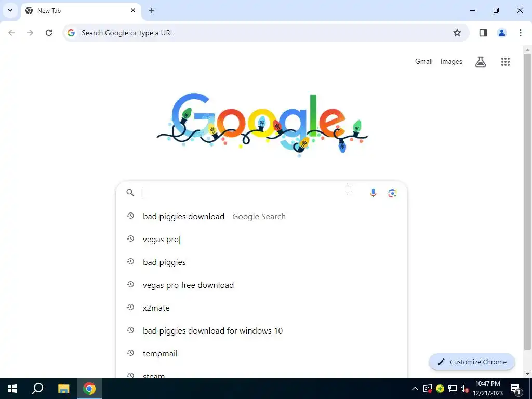This screenshot has height=399, width=532.
Task: Open the taskbar clock and date
Action: click(x=488, y=389)
